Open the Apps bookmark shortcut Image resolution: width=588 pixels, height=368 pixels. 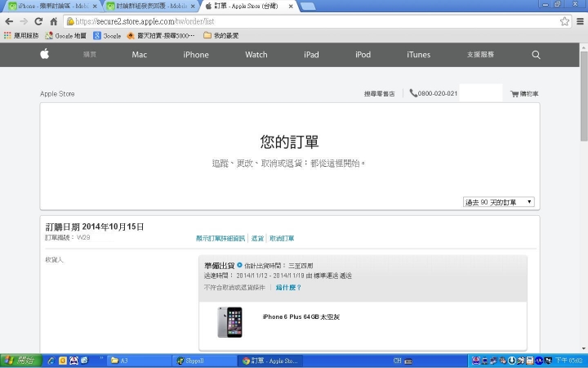coord(21,35)
